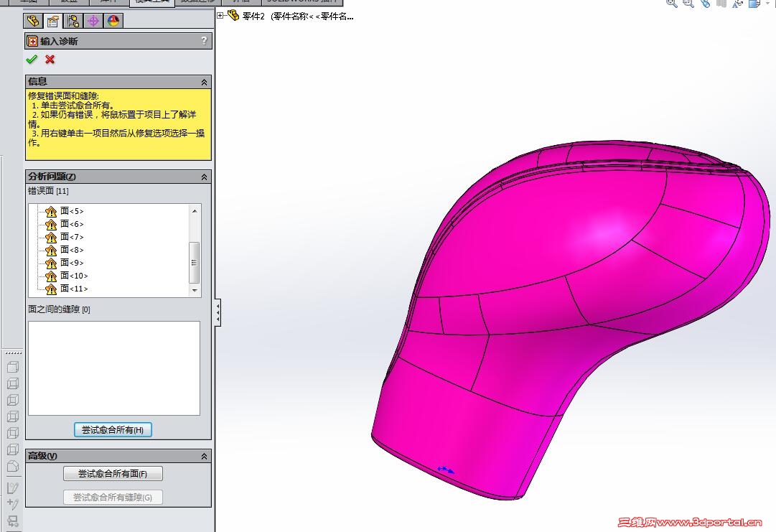Click the plus-pencil sketch icon

coord(13,504)
